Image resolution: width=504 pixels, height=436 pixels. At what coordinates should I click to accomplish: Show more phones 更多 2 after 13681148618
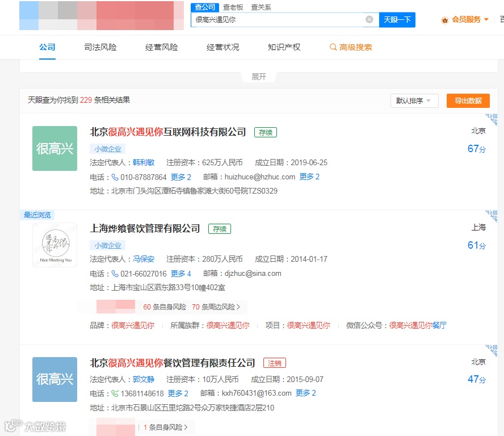coord(178,393)
